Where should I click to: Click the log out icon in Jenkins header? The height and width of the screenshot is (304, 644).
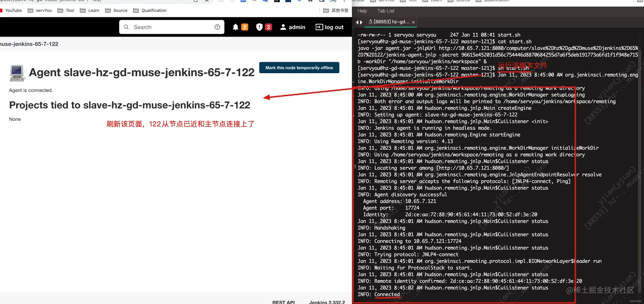click(x=319, y=27)
